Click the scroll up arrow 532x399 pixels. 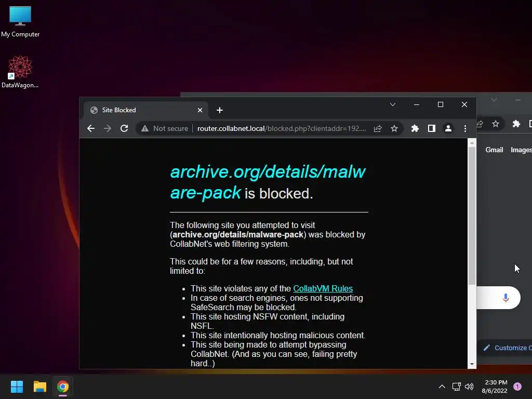click(472, 143)
